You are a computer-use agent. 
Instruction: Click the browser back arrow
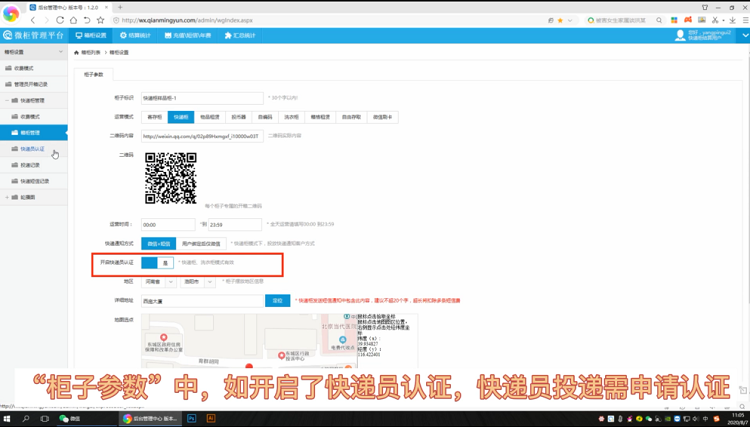tap(32, 20)
